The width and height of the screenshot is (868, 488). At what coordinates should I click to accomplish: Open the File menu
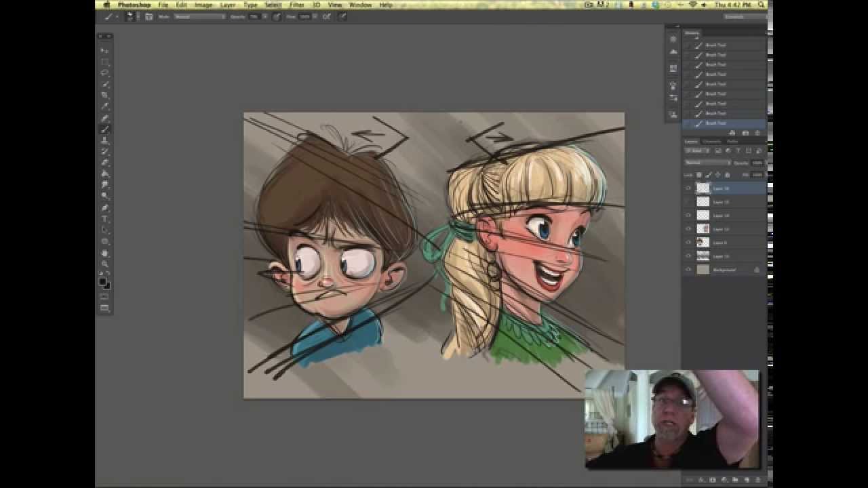[163, 5]
